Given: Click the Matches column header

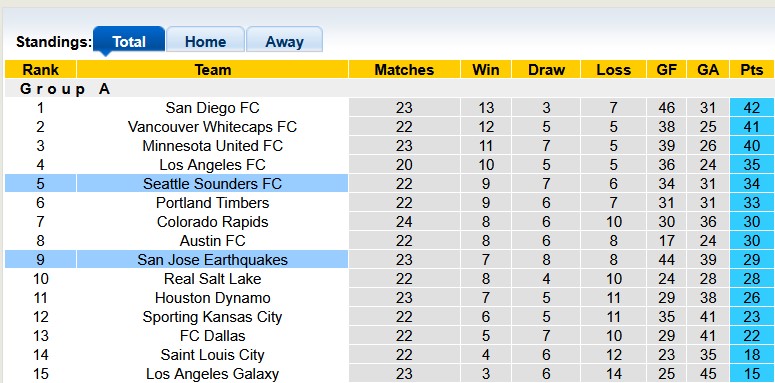Looking at the screenshot, I should pos(404,69).
